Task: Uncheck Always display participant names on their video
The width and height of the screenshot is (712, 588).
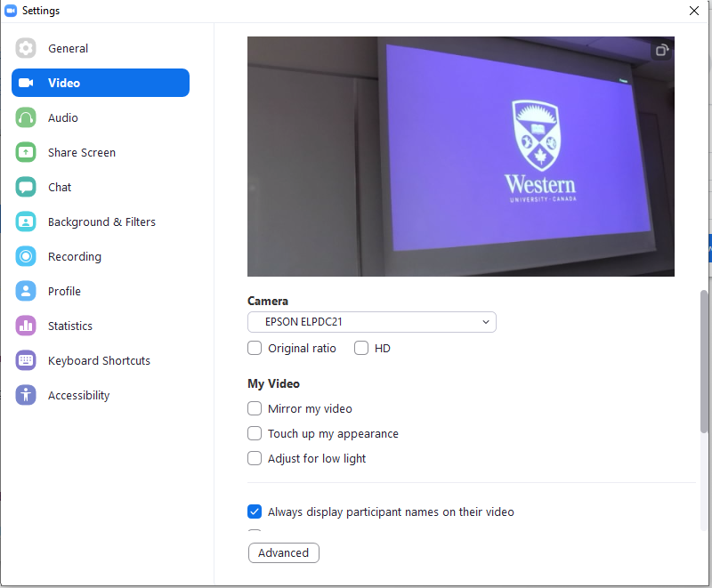Action: pos(255,511)
